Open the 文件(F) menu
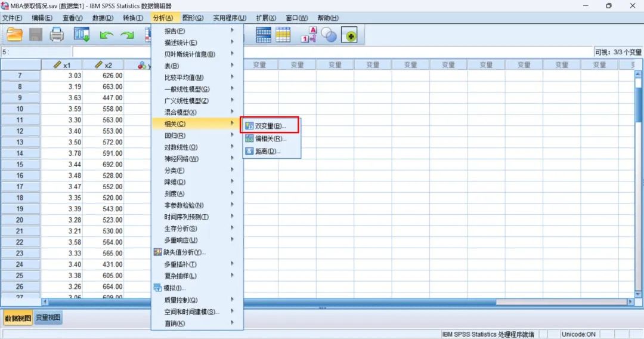Viewport: 644px width, 339px height. (13, 18)
